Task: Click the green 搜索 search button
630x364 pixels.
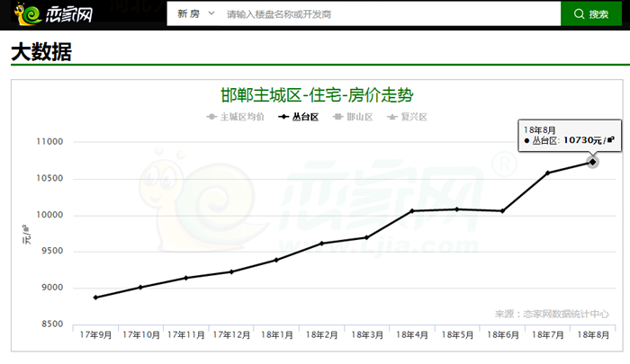Action: (591, 14)
